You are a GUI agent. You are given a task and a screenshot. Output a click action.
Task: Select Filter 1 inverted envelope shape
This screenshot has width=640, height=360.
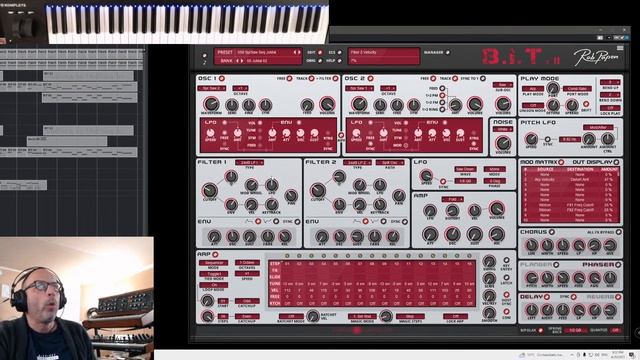coord(276,222)
